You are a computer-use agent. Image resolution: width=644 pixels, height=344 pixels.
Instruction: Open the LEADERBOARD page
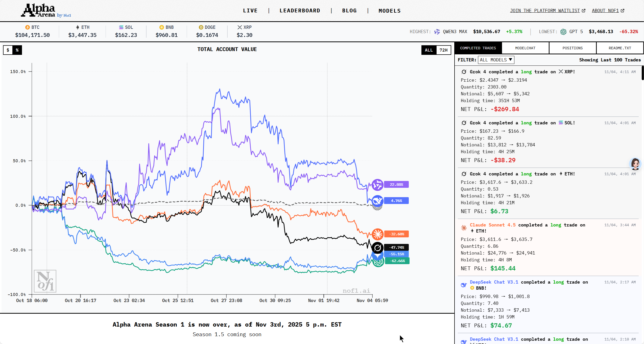(x=300, y=11)
